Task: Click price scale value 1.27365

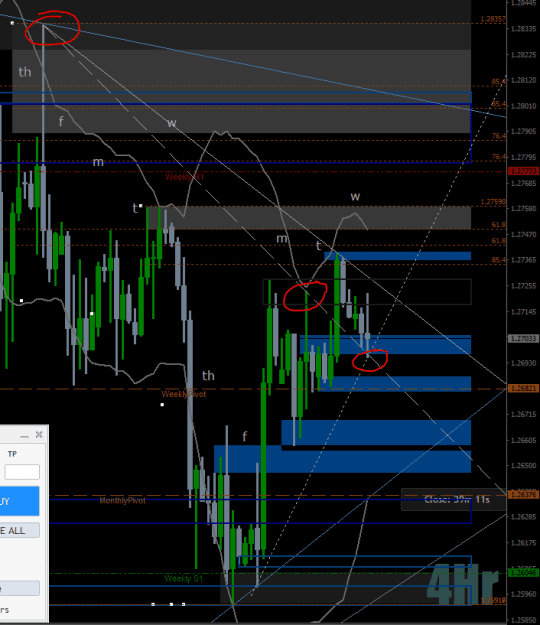Action: pos(524,260)
